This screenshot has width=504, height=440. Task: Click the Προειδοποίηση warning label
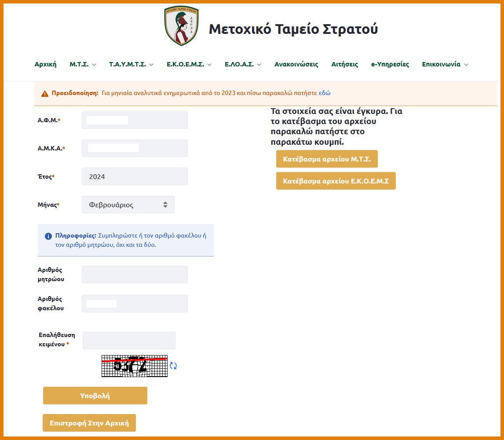(75, 93)
